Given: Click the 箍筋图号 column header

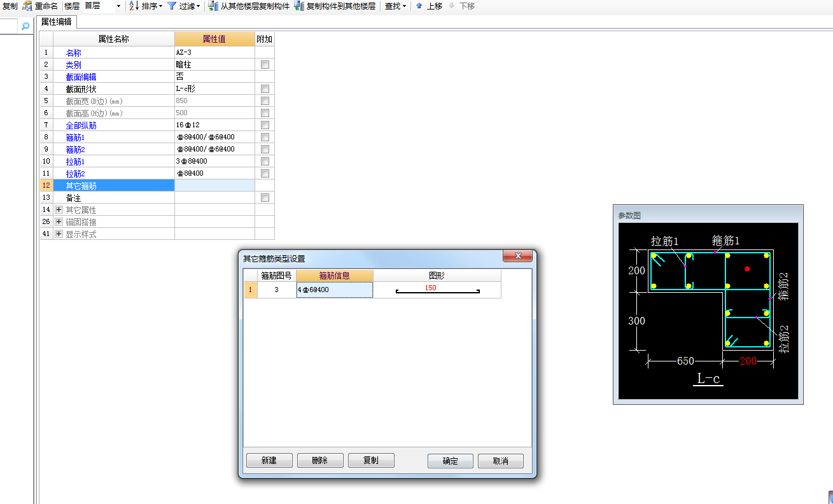Looking at the screenshot, I should [277, 276].
